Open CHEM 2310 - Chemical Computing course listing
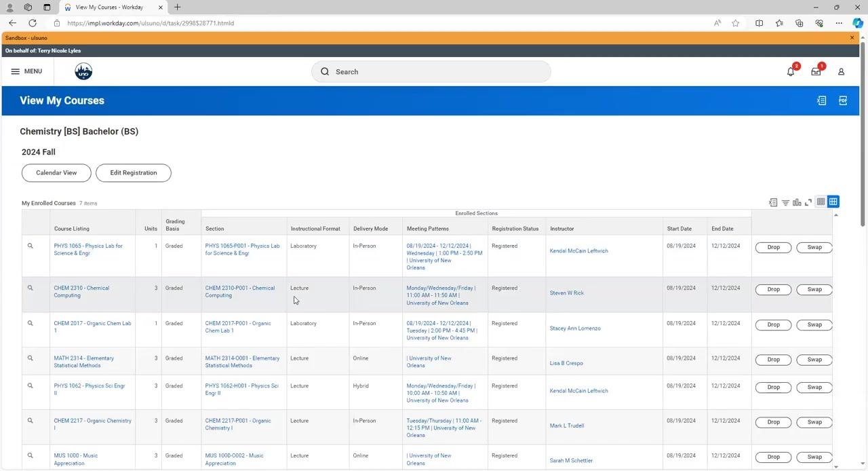Viewport: 868px width, 471px height. [x=81, y=291]
